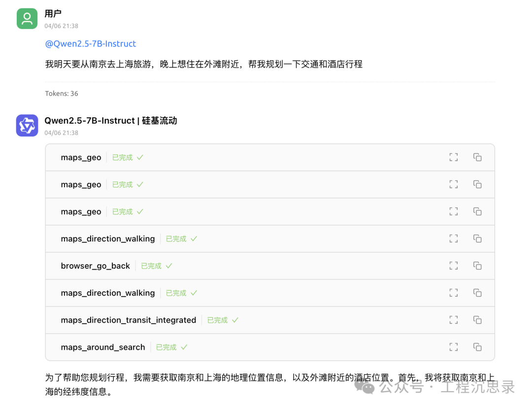This screenshot has width=532, height=408.
Task: Expand the maps_around_search tool call row
Action: point(453,346)
